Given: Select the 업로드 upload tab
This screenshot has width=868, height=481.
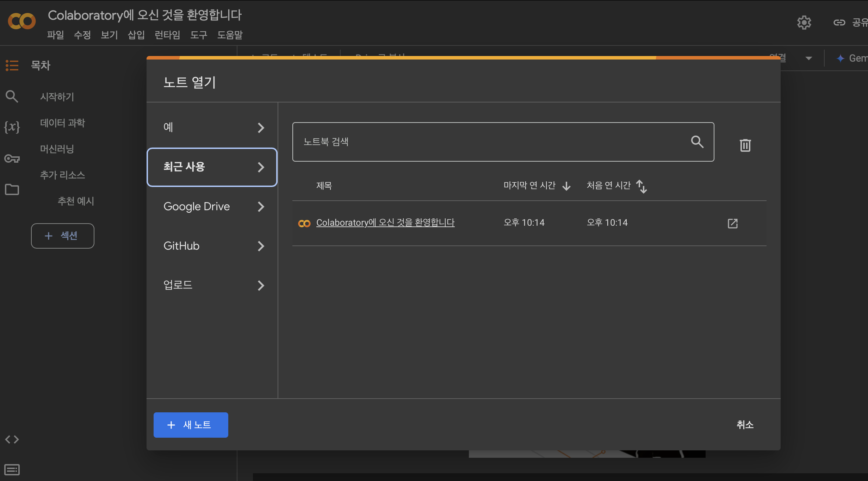Looking at the screenshot, I should click(x=212, y=285).
